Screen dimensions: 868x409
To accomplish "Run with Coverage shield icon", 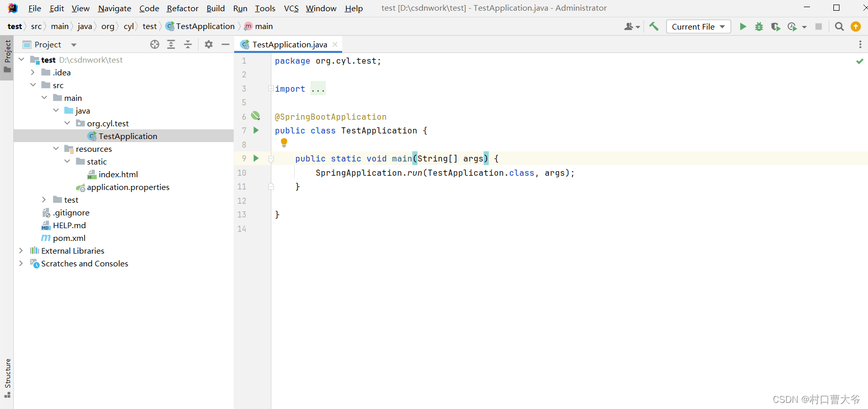I will point(775,26).
